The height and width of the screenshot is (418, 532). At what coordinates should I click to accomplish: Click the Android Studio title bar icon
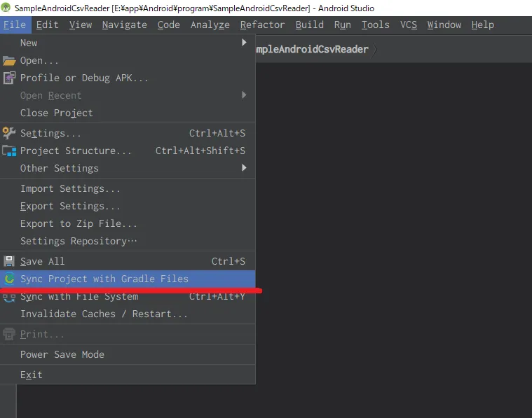click(7, 8)
